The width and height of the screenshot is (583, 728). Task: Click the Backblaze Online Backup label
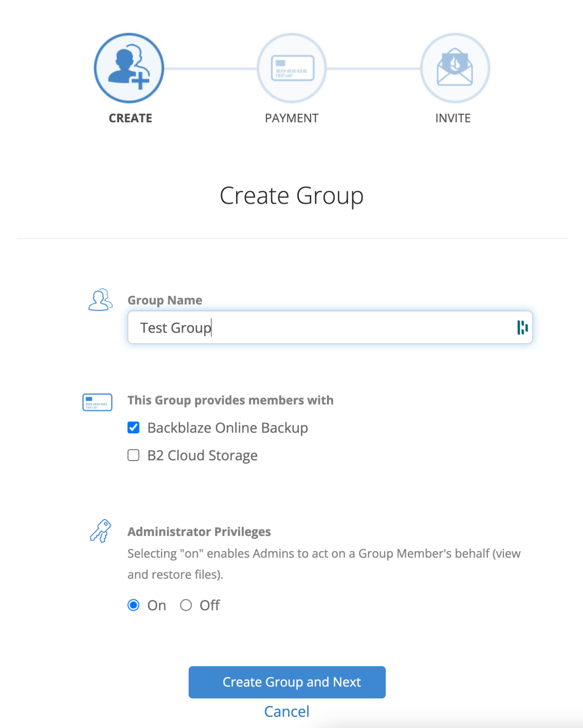[228, 428]
